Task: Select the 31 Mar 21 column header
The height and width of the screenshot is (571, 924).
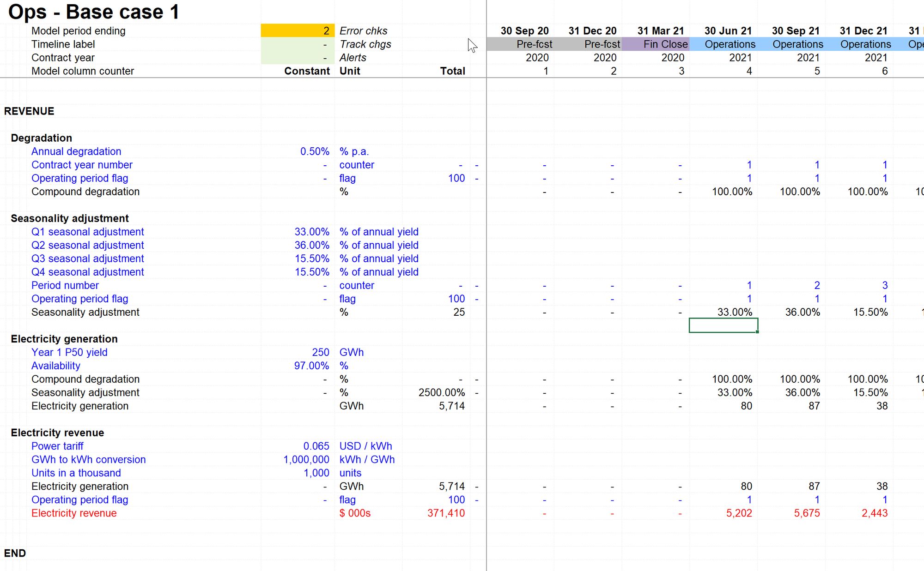Action: (x=660, y=31)
